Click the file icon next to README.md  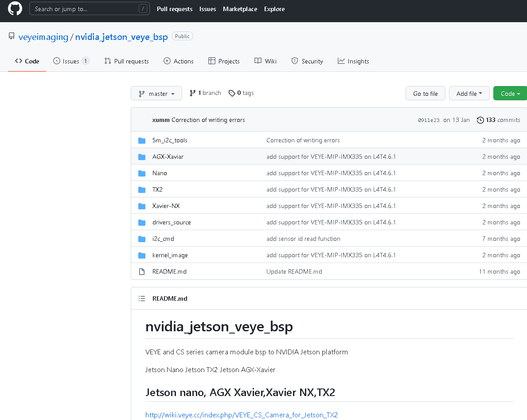[142, 271]
